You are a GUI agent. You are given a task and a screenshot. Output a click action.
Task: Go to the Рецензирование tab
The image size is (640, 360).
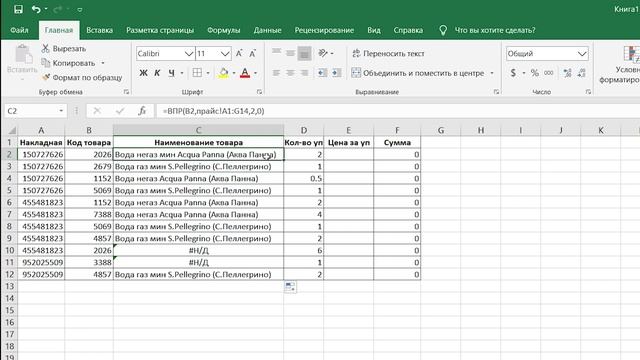[x=324, y=30]
